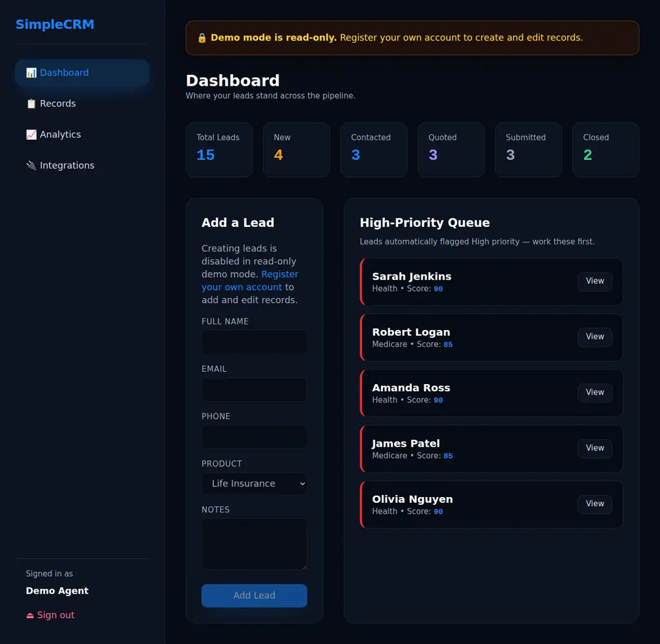The height and width of the screenshot is (644, 660).
Task: Select the New leads stat card
Action: 296,150
